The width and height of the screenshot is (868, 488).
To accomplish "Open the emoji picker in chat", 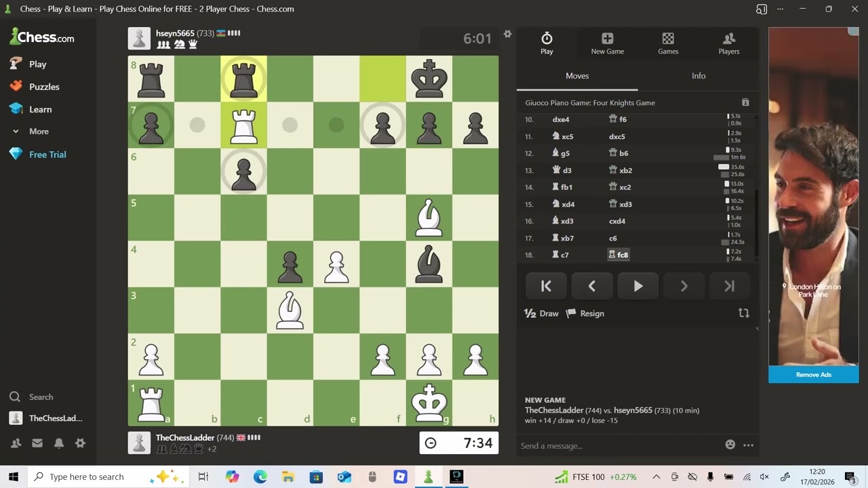I will tap(730, 445).
